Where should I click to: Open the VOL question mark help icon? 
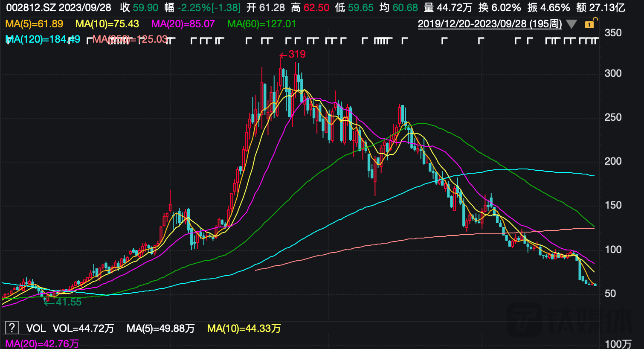click(12, 328)
